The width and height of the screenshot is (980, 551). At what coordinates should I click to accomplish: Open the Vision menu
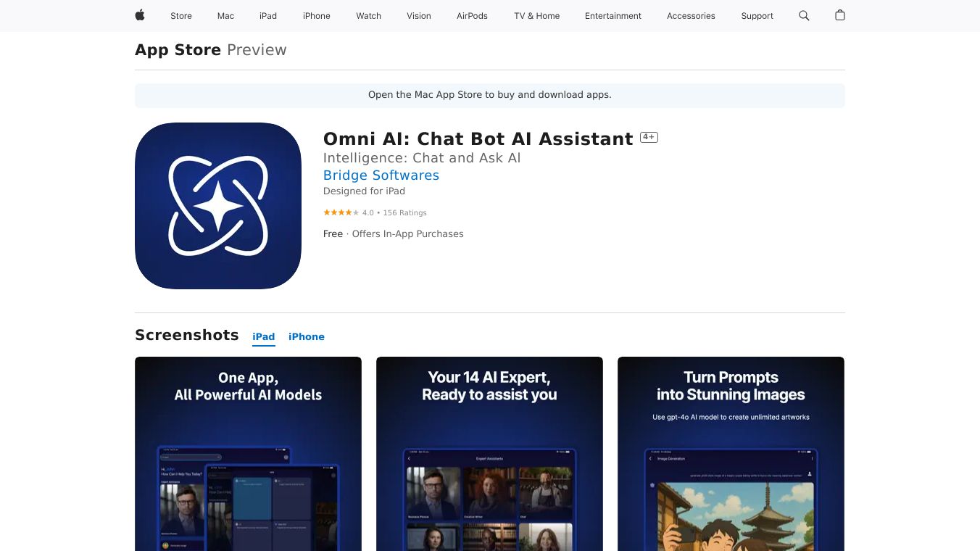[419, 16]
